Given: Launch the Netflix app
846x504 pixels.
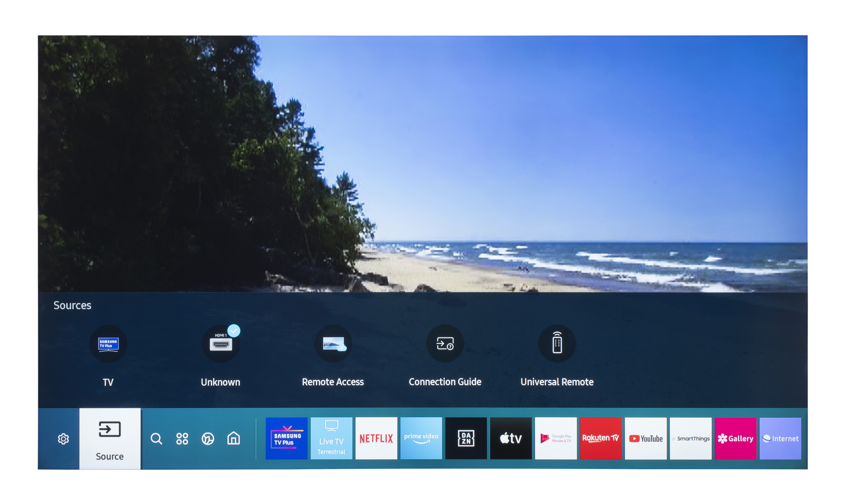Looking at the screenshot, I should tap(376, 438).
